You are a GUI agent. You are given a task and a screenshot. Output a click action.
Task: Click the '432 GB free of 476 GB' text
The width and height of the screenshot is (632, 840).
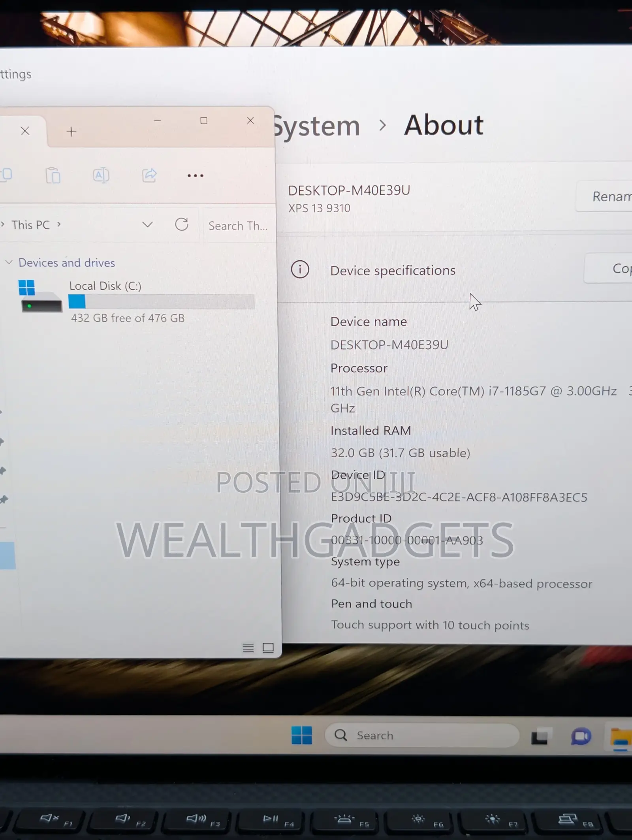pos(128,318)
